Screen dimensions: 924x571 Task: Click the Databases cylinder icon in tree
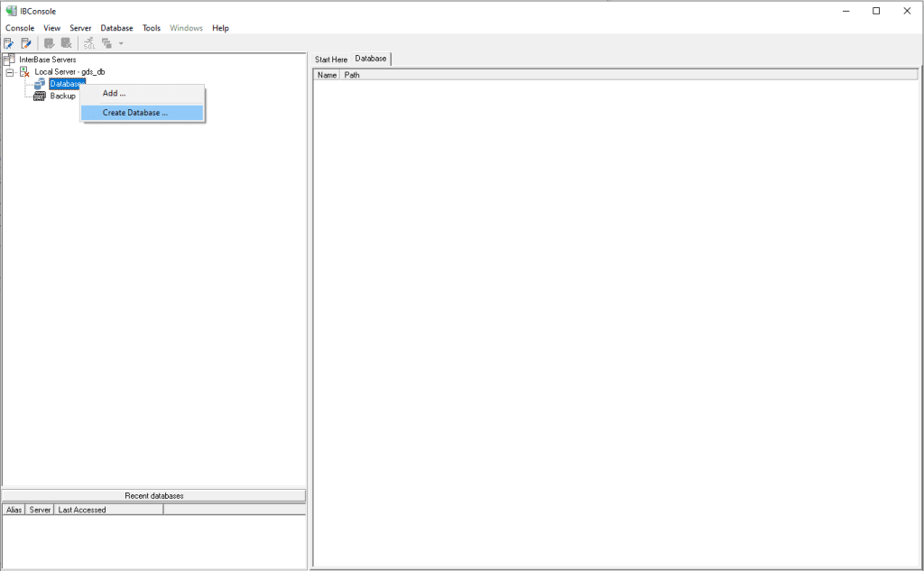pyautogui.click(x=40, y=84)
